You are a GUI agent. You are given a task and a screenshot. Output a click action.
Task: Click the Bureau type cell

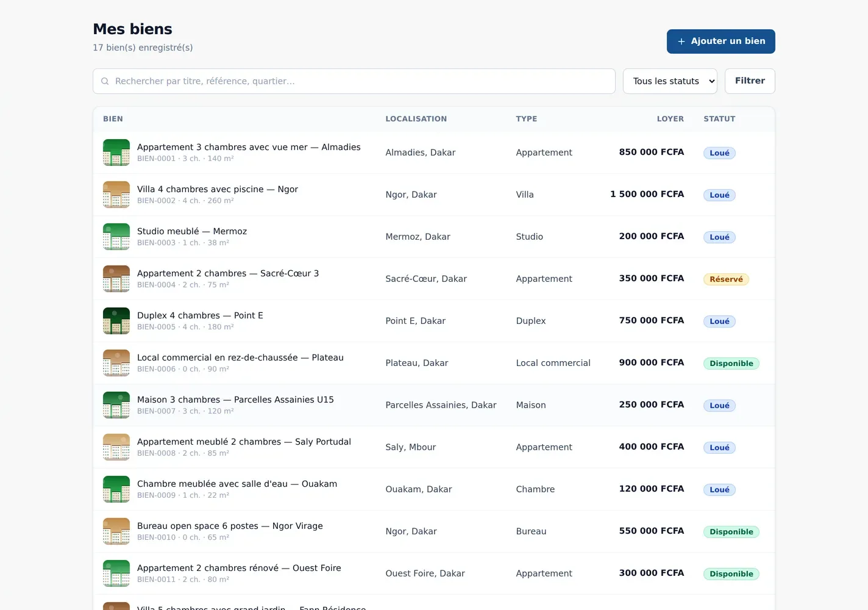pyautogui.click(x=531, y=531)
